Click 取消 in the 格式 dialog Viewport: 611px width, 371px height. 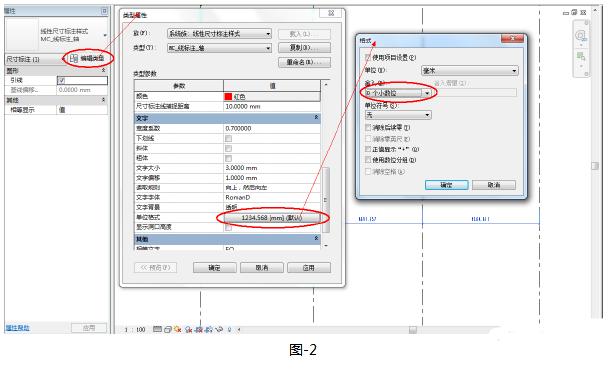coord(494,185)
